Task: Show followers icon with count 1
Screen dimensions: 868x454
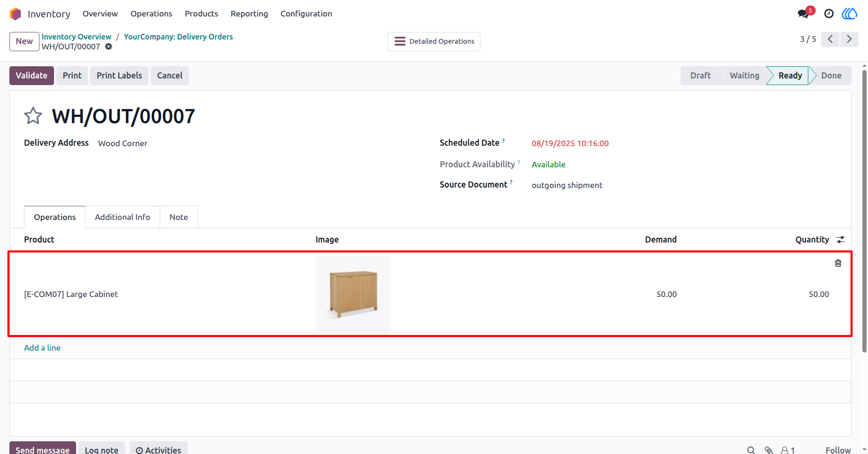Action: 788,450
